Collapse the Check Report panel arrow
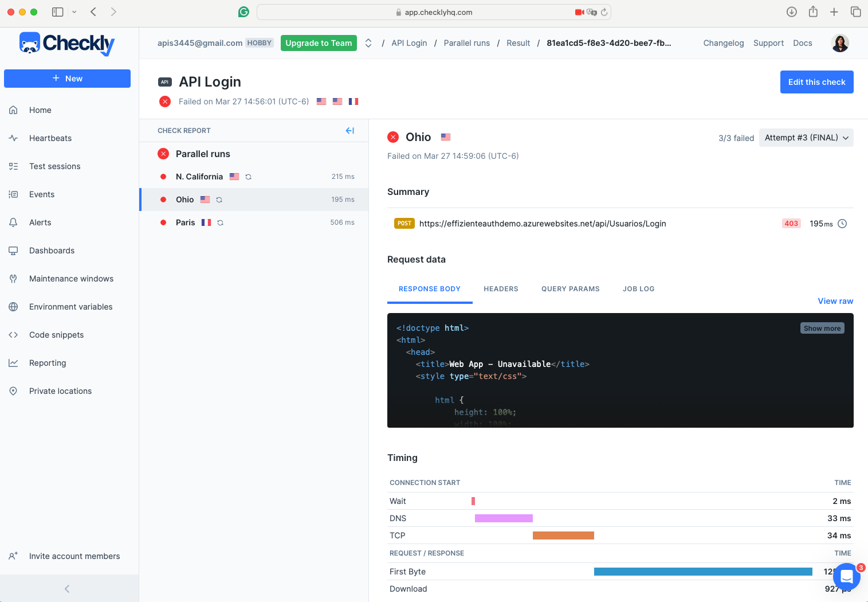 349,131
